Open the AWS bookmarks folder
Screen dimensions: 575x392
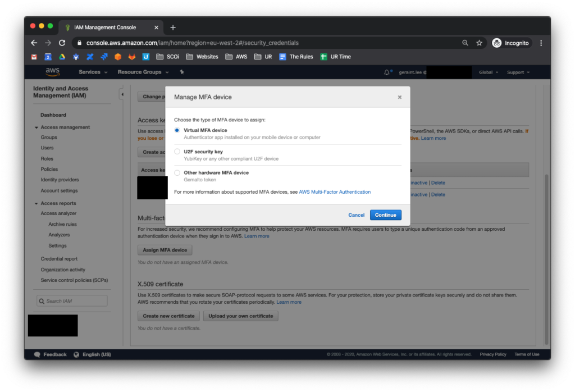[236, 57]
